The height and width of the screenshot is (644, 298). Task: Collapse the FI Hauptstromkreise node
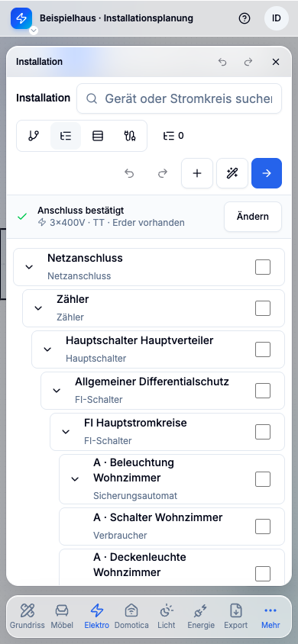click(66, 432)
